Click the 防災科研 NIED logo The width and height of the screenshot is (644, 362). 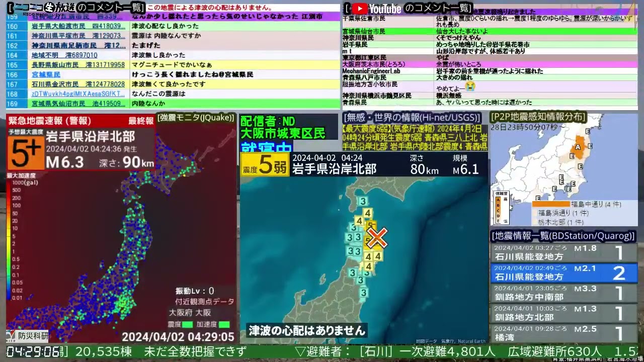(x=28, y=336)
